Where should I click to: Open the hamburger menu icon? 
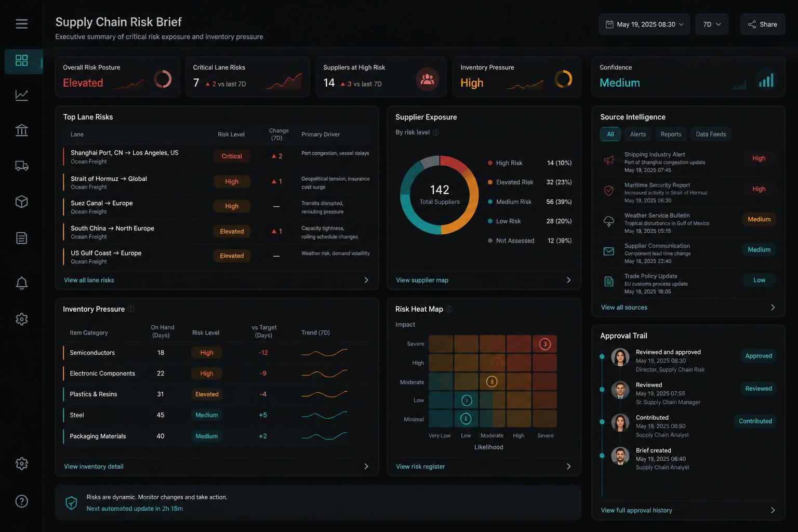coord(21,23)
